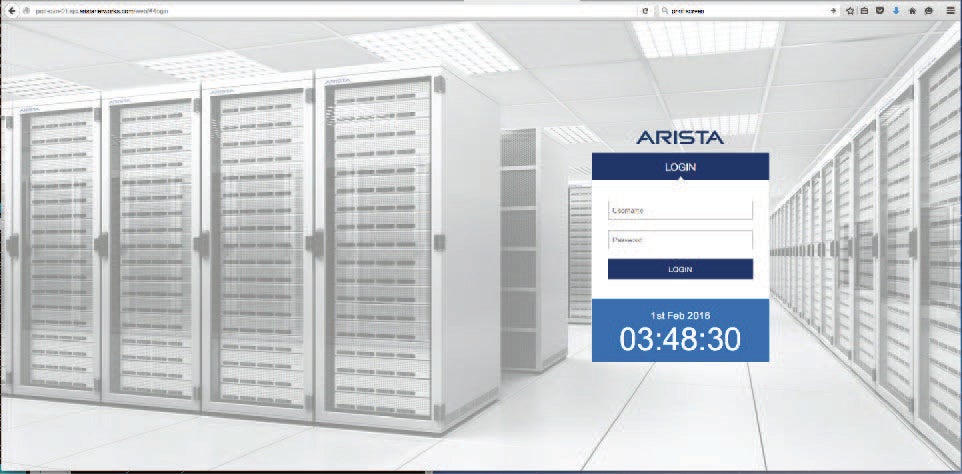
Task: Go to the browser home page icon
Action: click(x=912, y=11)
